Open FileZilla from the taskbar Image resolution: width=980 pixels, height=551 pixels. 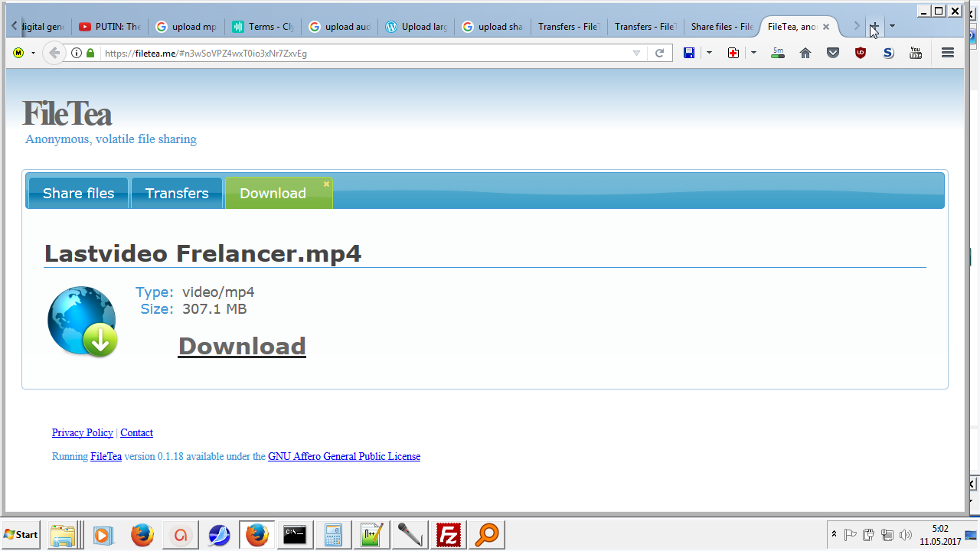tap(448, 535)
